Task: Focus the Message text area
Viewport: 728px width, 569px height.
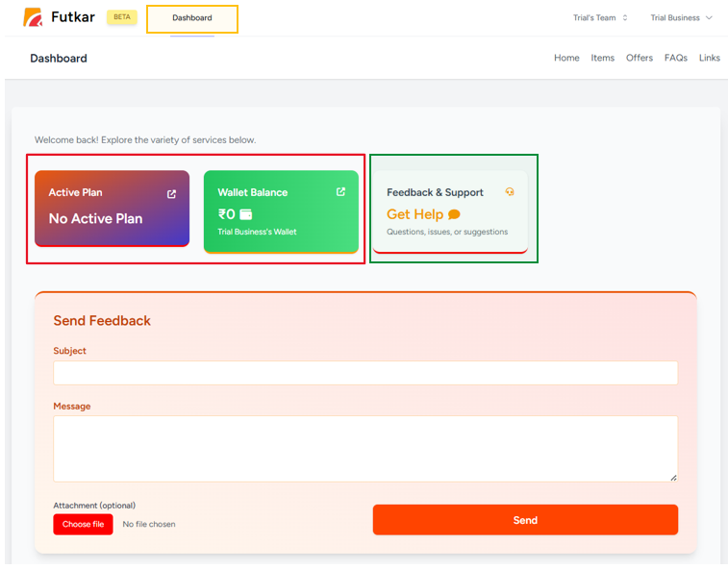Action: click(365, 449)
